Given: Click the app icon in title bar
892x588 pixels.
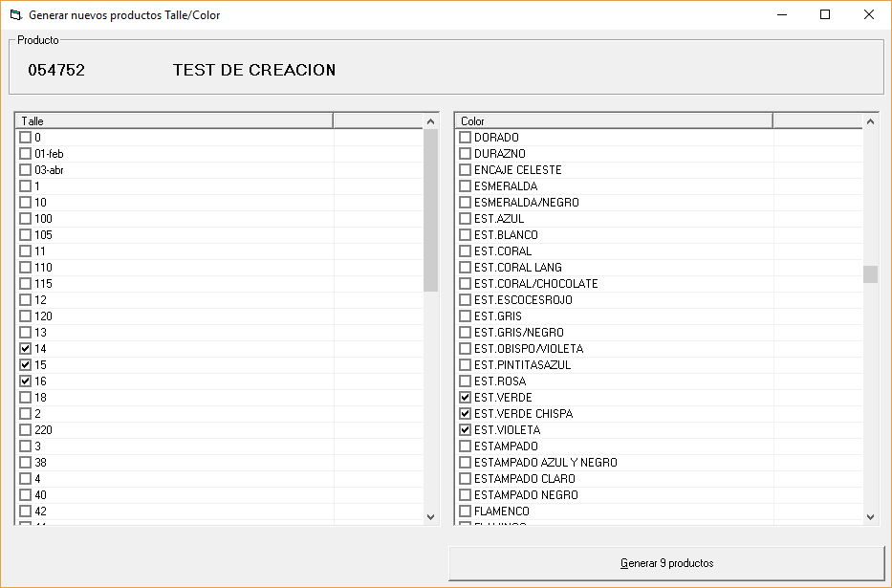Looking at the screenshot, I should (14, 15).
